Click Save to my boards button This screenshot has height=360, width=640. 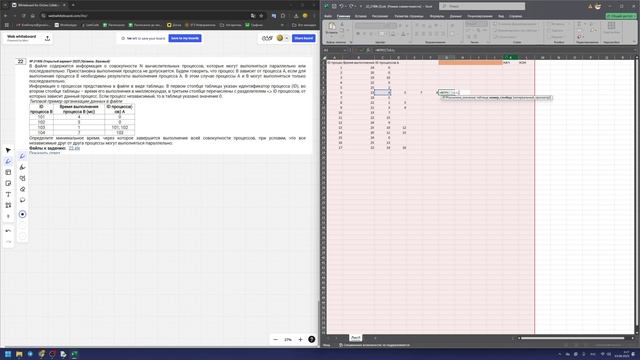point(185,38)
